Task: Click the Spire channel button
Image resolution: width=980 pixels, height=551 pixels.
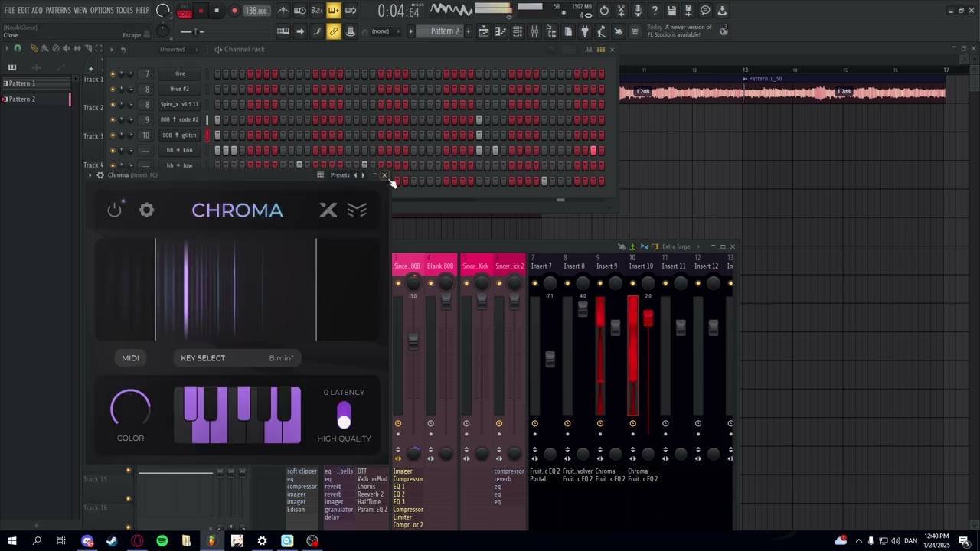Action: click(179, 104)
